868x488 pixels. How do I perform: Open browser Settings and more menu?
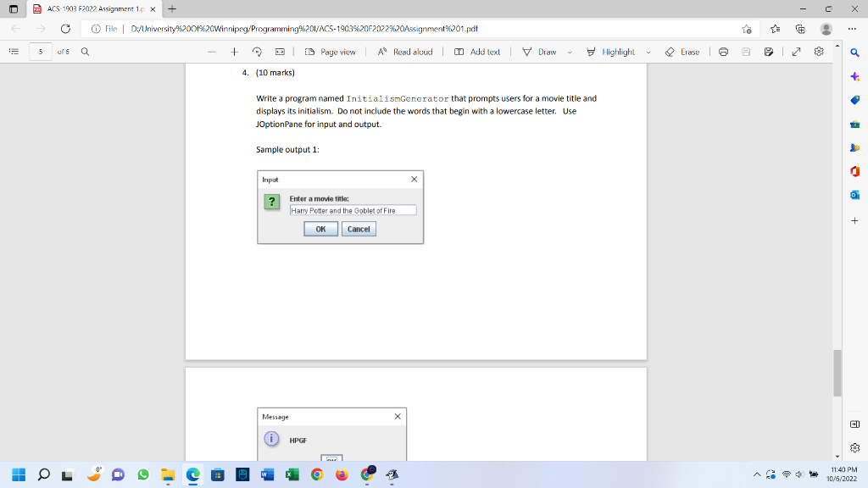coord(850,28)
